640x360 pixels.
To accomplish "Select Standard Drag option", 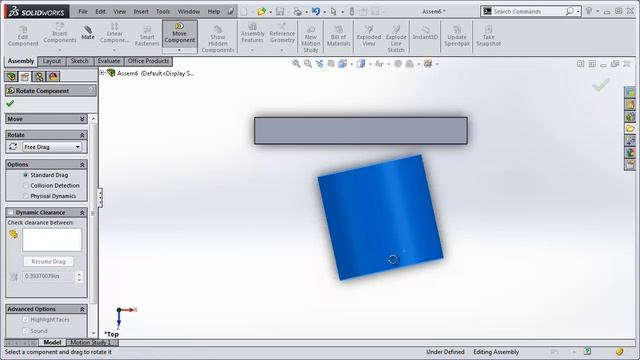I will (x=26, y=175).
